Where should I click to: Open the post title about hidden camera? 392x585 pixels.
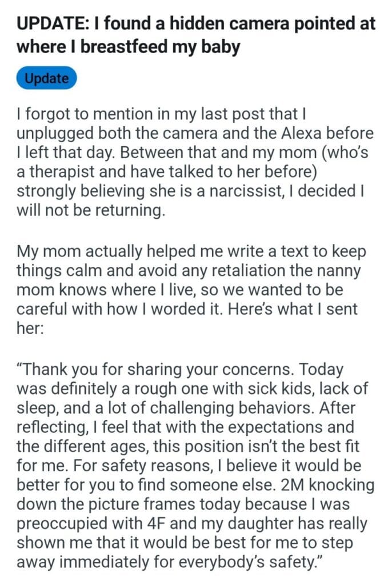click(195, 34)
